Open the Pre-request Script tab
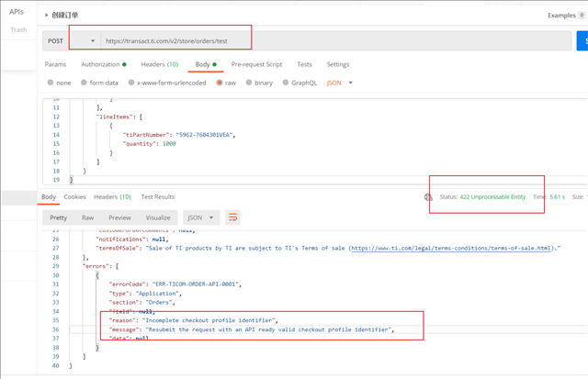The image size is (588, 379). pos(256,64)
